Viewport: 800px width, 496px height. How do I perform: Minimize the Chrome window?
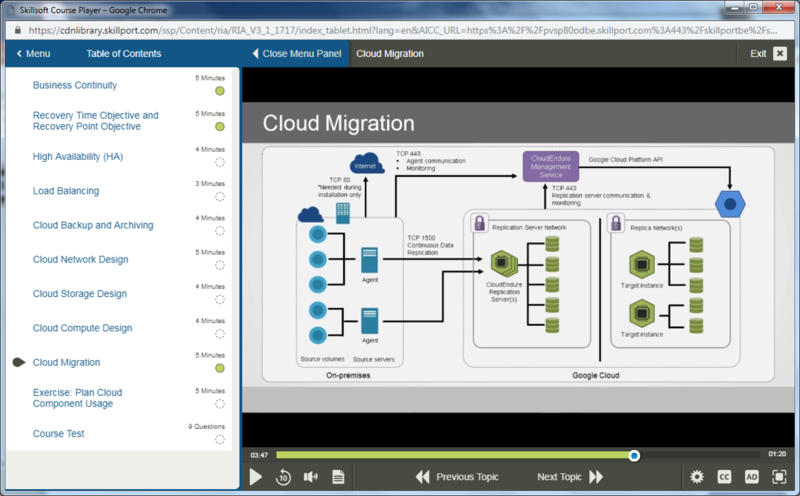click(735, 7)
